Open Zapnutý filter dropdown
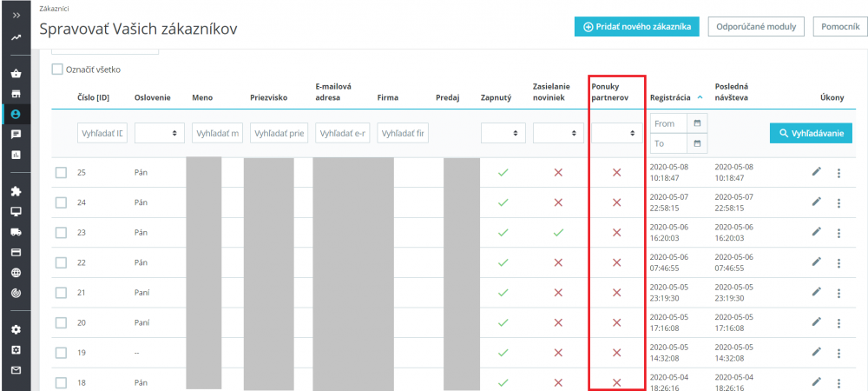 click(x=503, y=133)
